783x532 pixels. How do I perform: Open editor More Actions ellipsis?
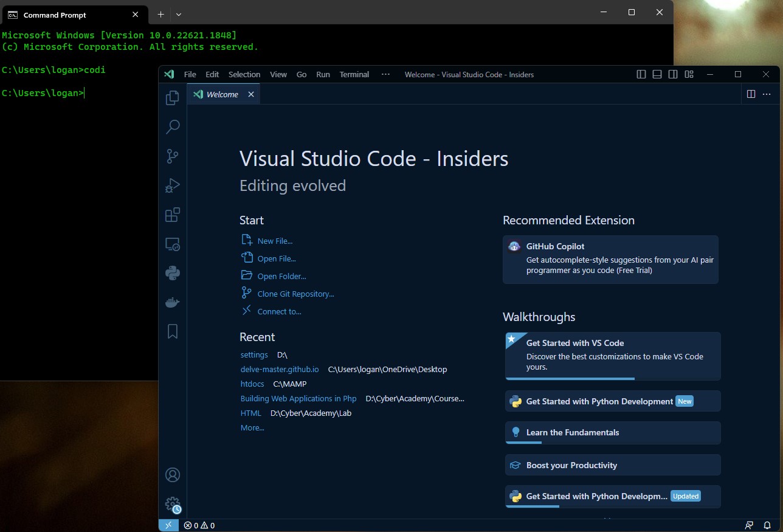point(767,94)
